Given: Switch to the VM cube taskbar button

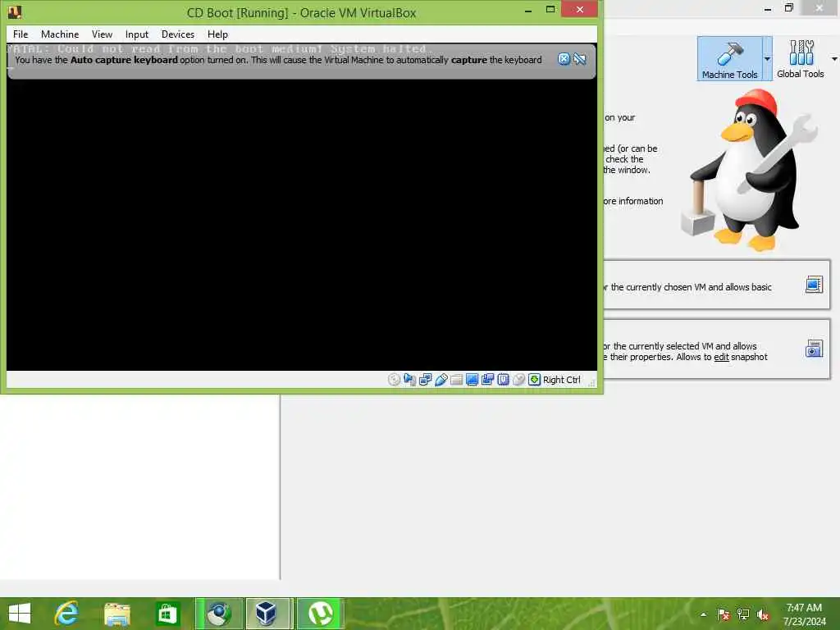Looking at the screenshot, I should coord(267,614).
